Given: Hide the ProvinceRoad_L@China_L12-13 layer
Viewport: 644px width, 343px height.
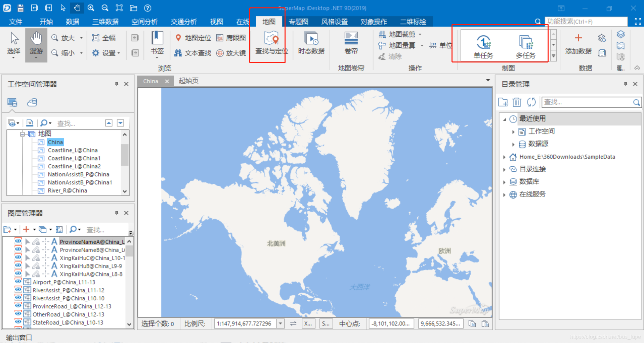Looking at the screenshot, I should pyautogui.click(x=18, y=305).
